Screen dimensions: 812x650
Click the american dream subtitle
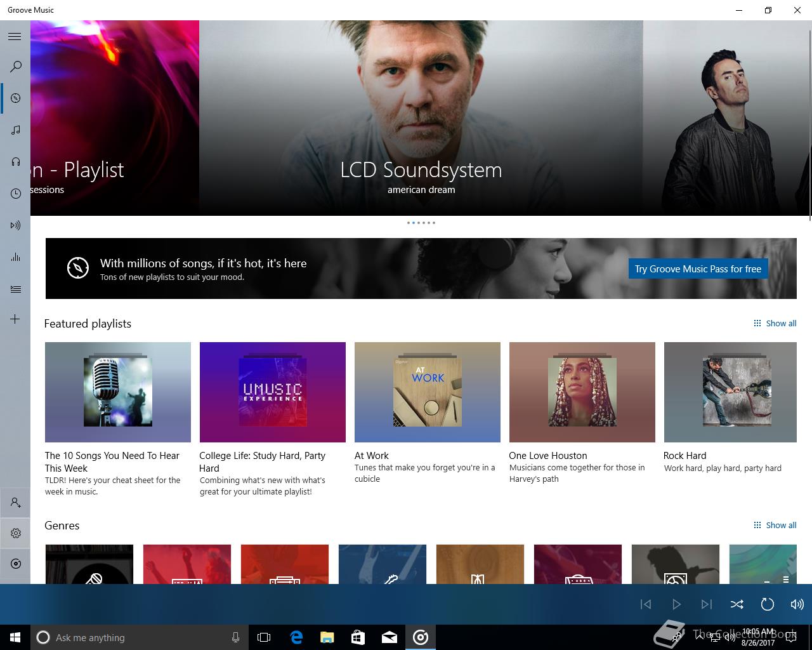pos(421,190)
